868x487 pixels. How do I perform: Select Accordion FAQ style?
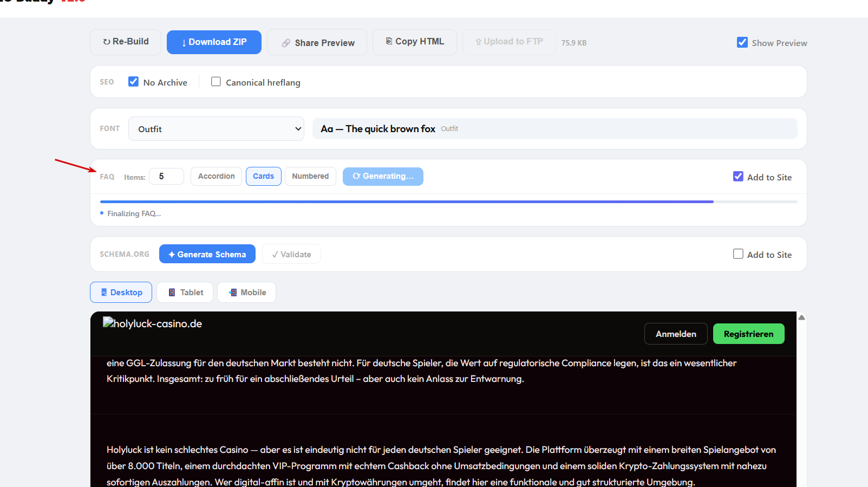click(x=216, y=176)
